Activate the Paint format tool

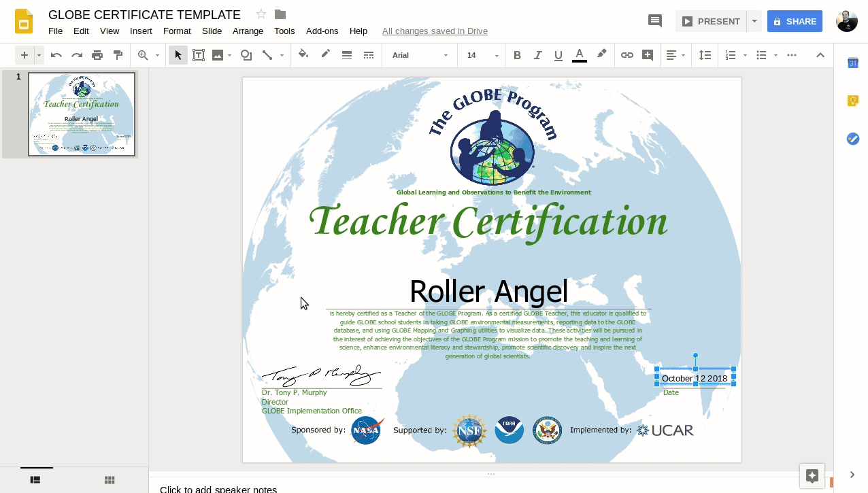pyautogui.click(x=118, y=55)
